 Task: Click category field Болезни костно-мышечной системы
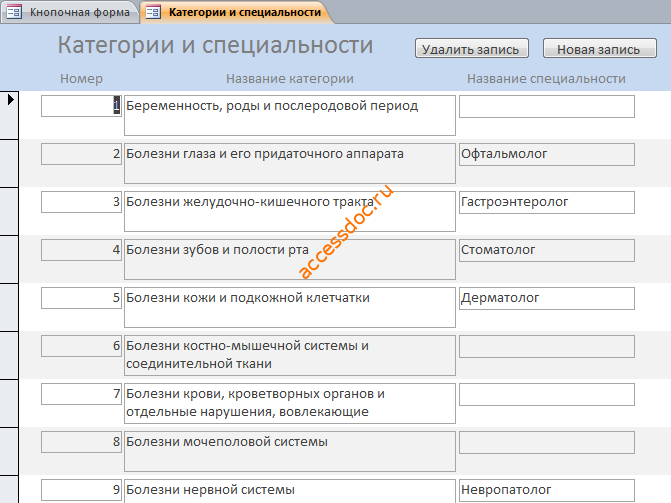click(x=290, y=355)
